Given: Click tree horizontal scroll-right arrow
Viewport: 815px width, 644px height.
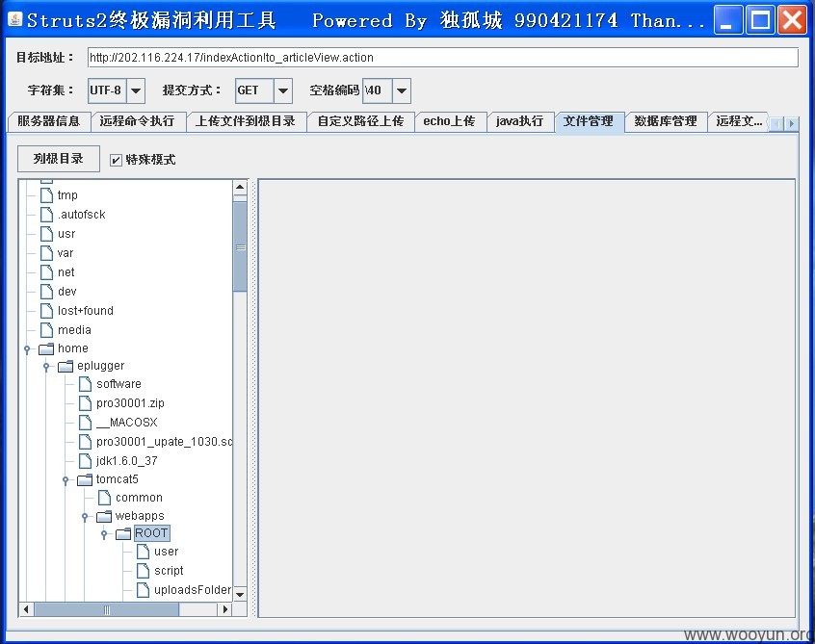Looking at the screenshot, I should click(x=224, y=609).
